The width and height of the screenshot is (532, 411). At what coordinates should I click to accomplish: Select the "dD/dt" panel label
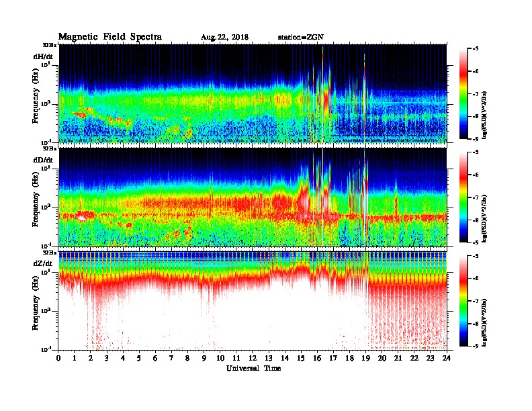(43, 160)
